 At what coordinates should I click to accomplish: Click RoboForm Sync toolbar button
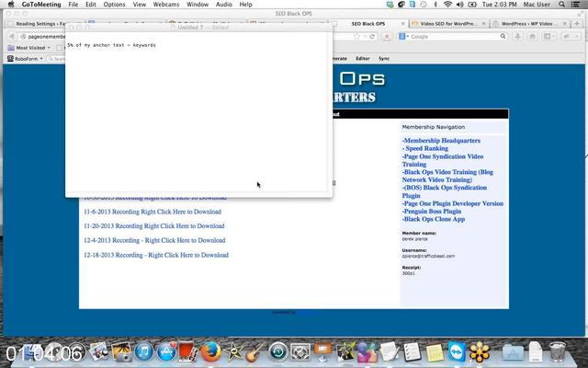(384, 59)
